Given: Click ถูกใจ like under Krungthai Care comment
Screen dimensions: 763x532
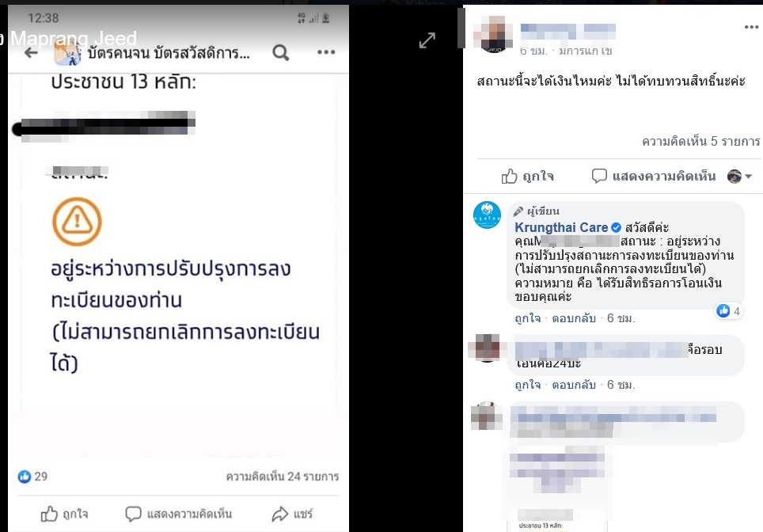Looking at the screenshot, I should click(x=528, y=318).
